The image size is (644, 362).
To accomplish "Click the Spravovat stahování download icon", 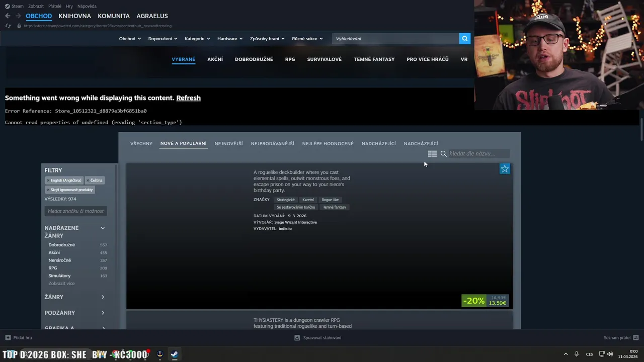I will [x=297, y=338].
